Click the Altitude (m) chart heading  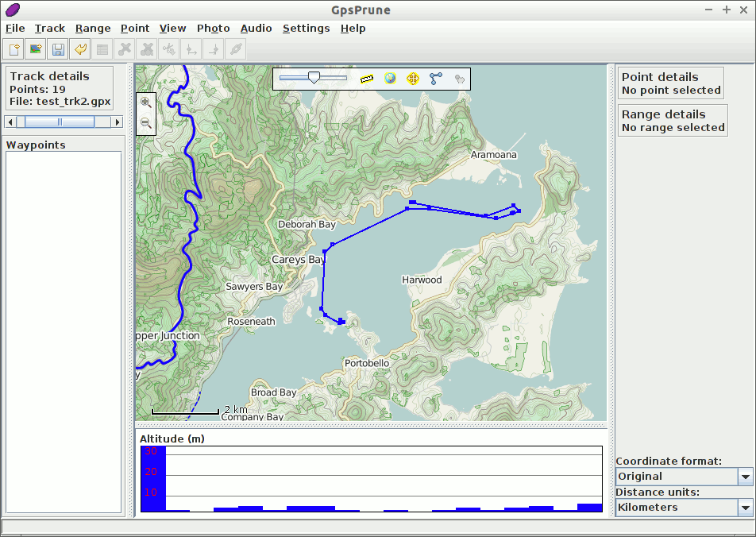point(172,439)
